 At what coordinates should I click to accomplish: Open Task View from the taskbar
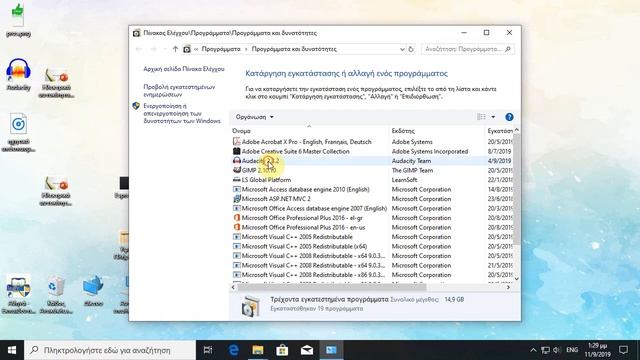click(208, 350)
